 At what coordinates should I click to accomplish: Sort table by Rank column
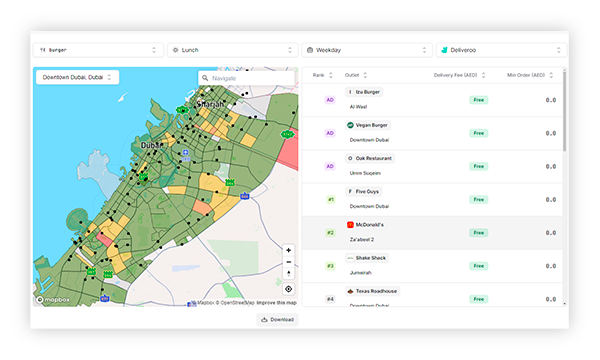click(323, 75)
